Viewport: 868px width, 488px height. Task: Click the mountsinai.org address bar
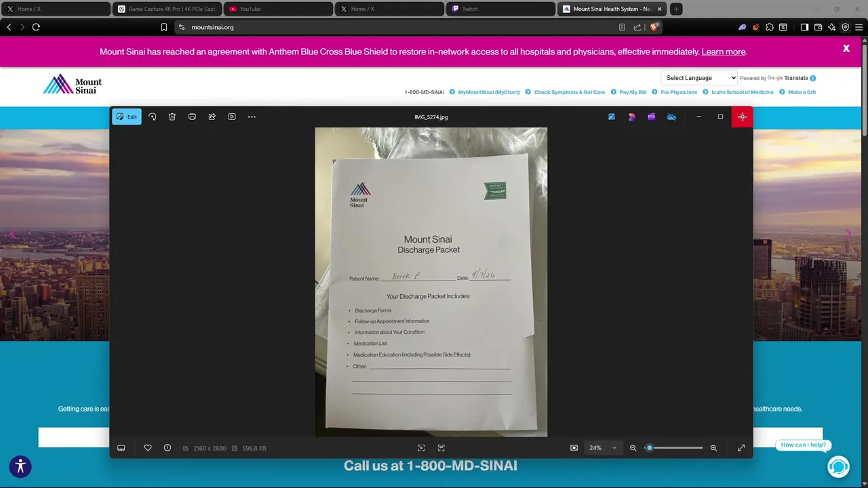click(x=400, y=27)
